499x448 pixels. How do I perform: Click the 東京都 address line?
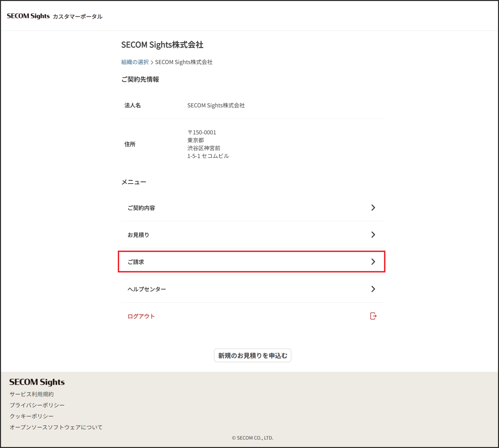195,140
